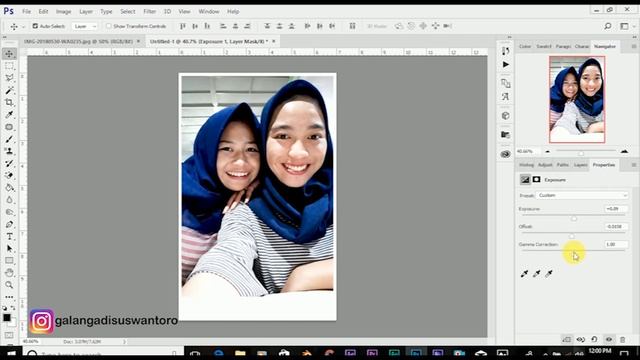Image resolution: width=640 pixels, height=360 pixels.
Task: Click the Auto-Align Layers button
Action: point(352,26)
